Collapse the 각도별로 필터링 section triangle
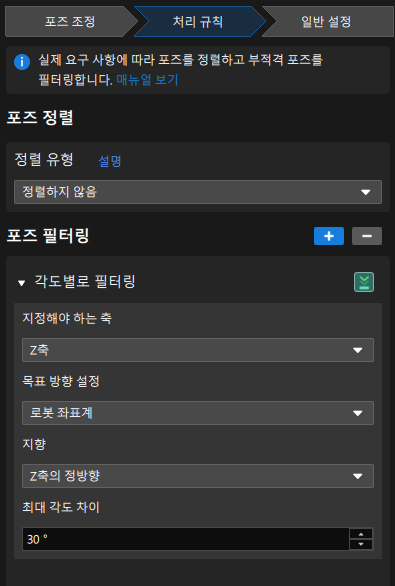The image size is (395, 586). [21, 283]
